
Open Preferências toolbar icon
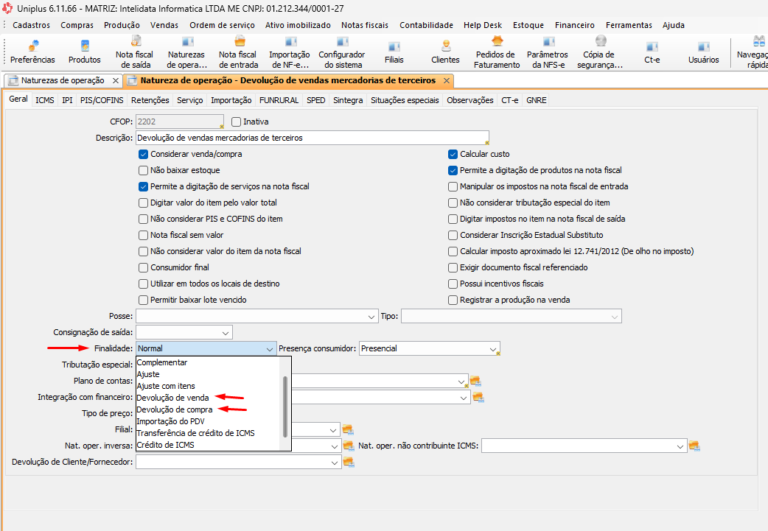click(x=33, y=52)
